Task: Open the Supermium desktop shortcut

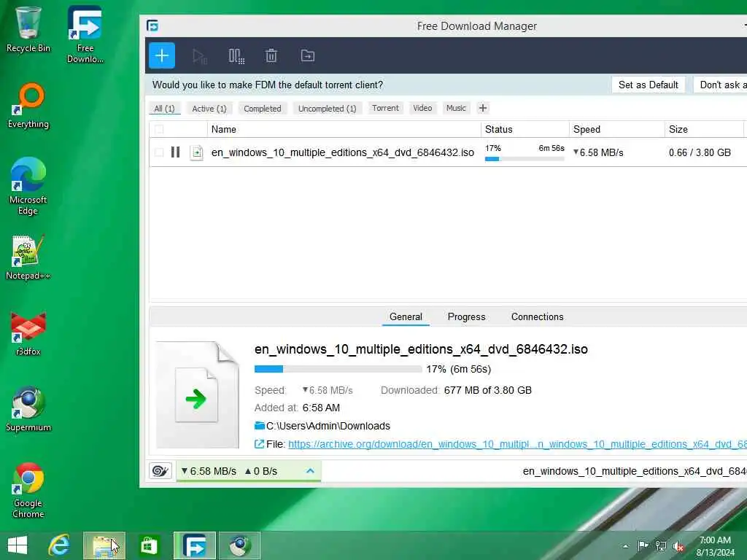Action: click(x=28, y=408)
